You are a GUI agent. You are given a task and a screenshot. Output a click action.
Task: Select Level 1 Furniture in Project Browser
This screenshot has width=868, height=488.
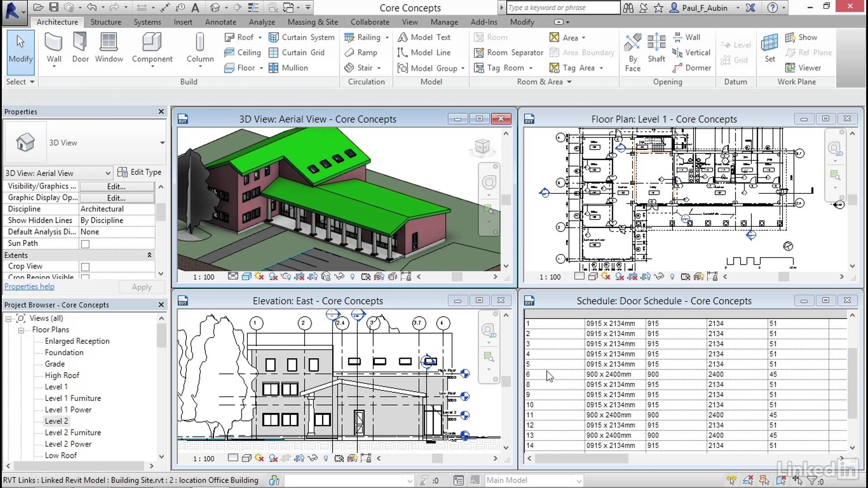[73, 398]
